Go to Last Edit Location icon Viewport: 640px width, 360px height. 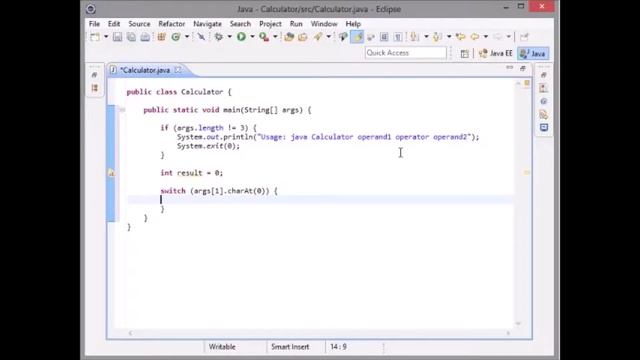coord(460,37)
